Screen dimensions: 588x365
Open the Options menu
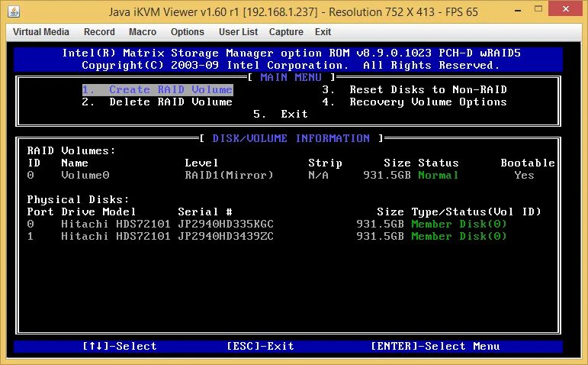pyautogui.click(x=188, y=32)
